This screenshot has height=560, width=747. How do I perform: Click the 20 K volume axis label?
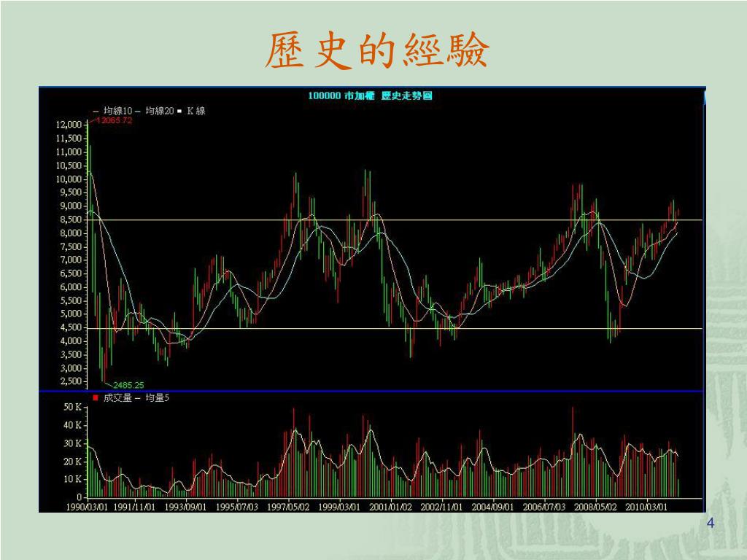tap(72, 462)
